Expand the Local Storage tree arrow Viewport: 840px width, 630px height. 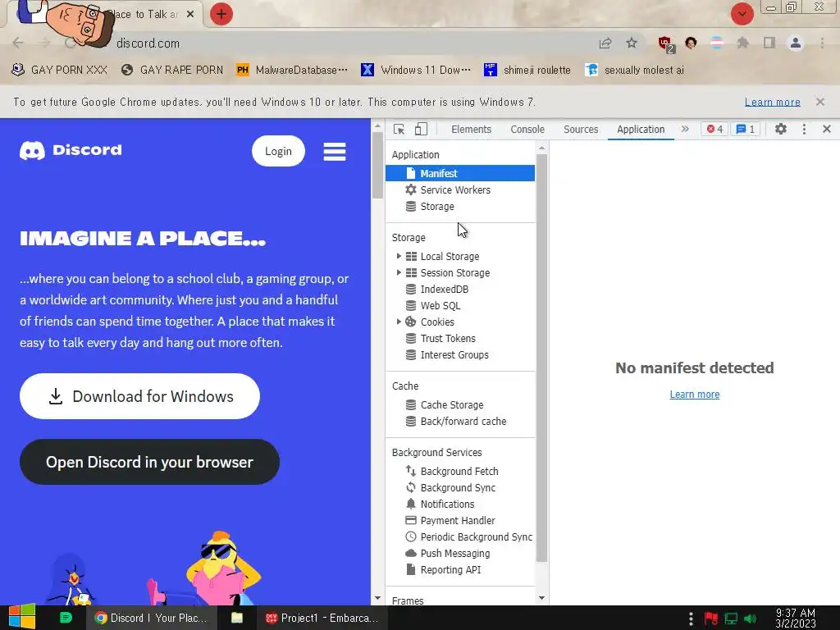[x=399, y=256]
